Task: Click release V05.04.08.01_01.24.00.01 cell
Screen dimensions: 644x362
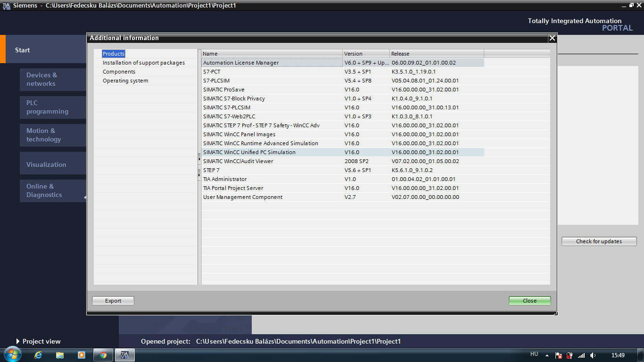Action: click(x=437, y=81)
